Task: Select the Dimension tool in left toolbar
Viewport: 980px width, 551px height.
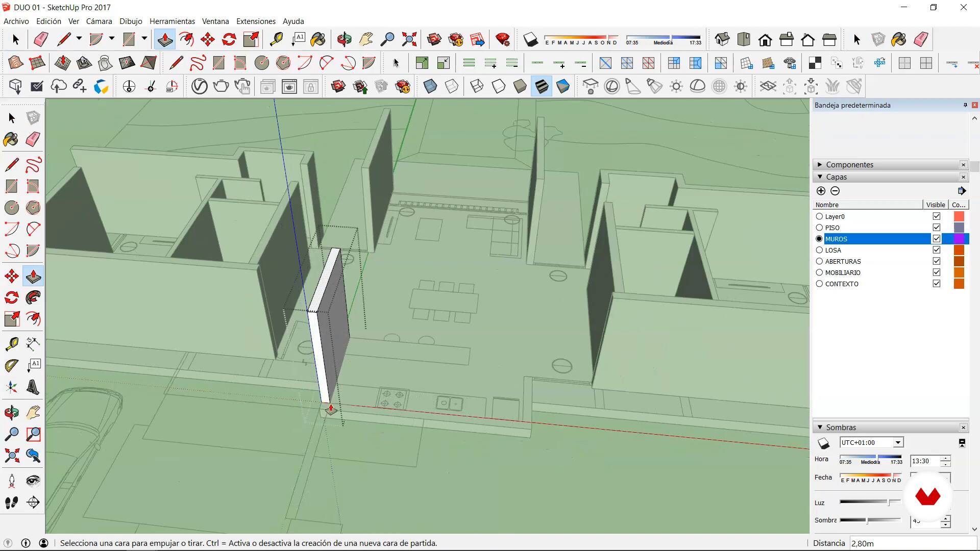Action: [33, 344]
